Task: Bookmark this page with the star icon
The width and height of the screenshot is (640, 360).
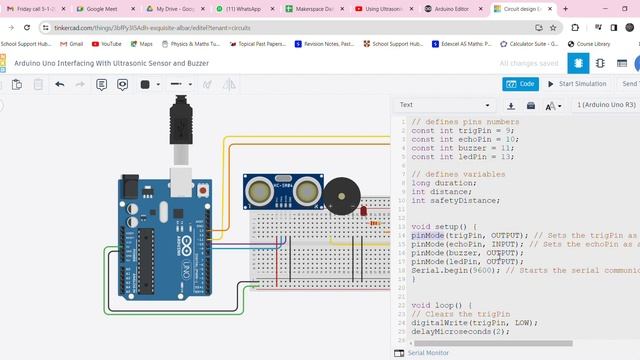Action: [x=553, y=28]
